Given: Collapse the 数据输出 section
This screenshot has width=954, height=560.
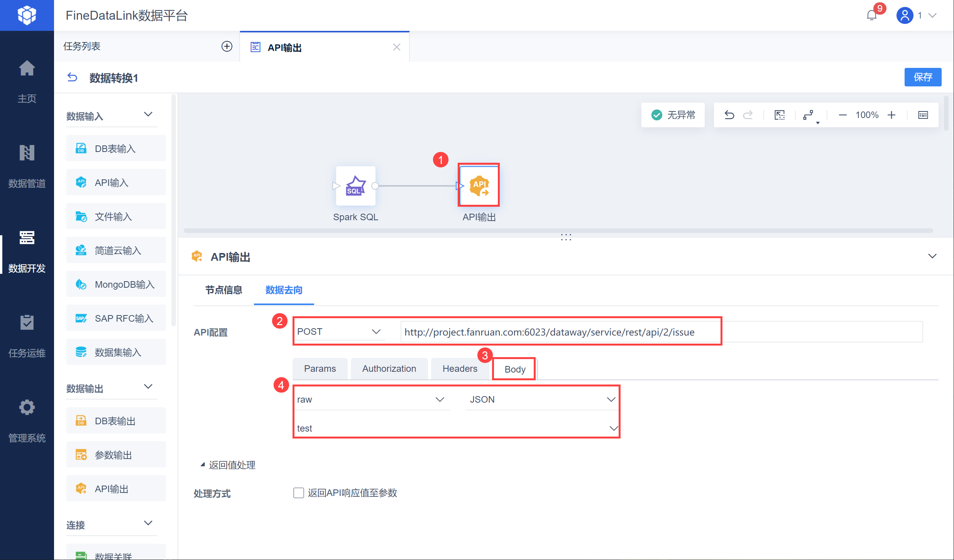Looking at the screenshot, I should coord(148,387).
